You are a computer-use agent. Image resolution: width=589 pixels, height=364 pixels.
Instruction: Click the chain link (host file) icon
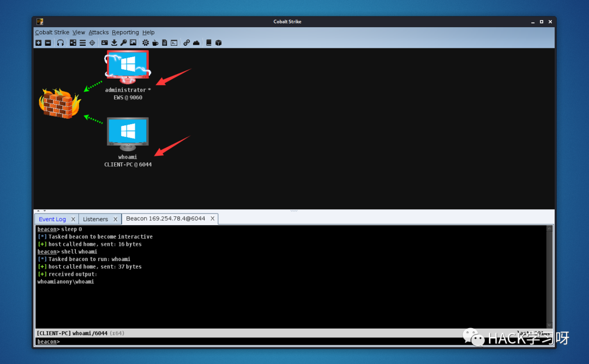(187, 43)
